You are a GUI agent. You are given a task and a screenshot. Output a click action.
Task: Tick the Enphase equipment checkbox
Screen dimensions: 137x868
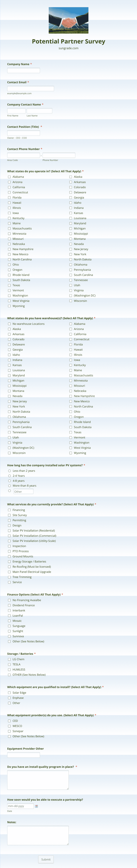(9, 698)
